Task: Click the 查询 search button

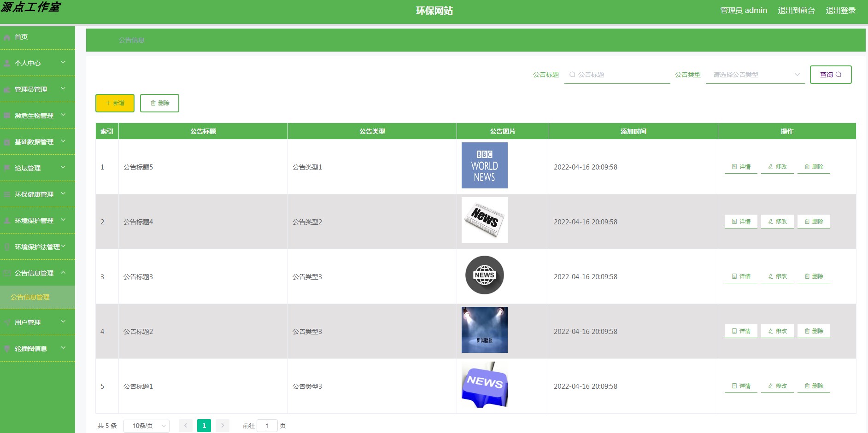Action: (830, 74)
